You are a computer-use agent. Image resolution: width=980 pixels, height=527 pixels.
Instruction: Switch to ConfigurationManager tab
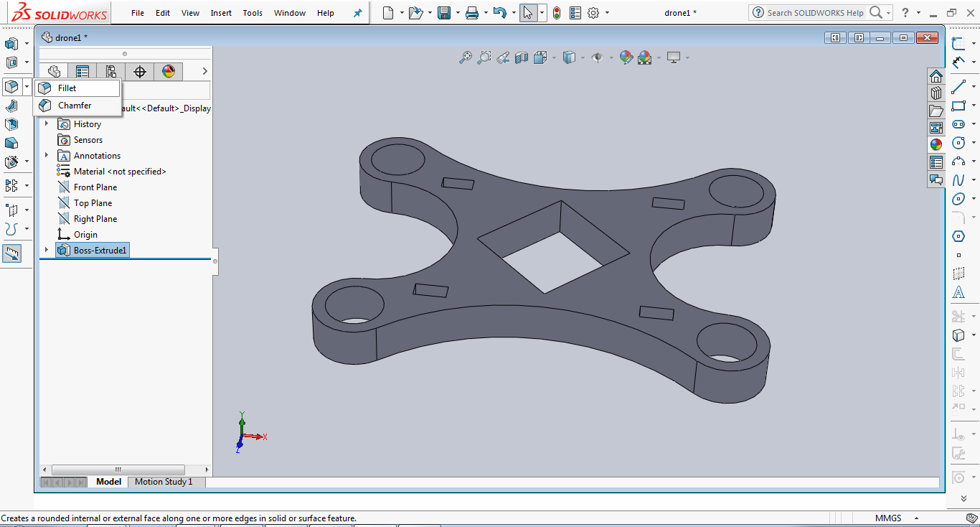pyautogui.click(x=111, y=71)
